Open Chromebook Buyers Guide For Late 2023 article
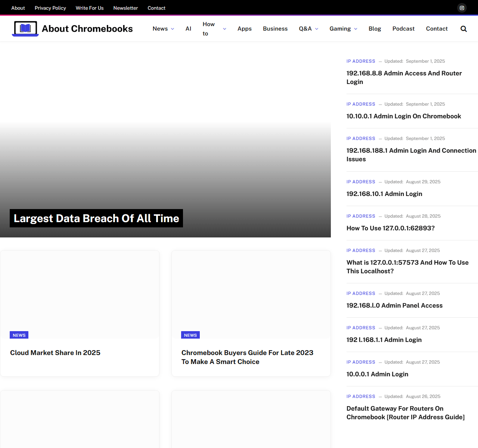 pyautogui.click(x=247, y=357)
